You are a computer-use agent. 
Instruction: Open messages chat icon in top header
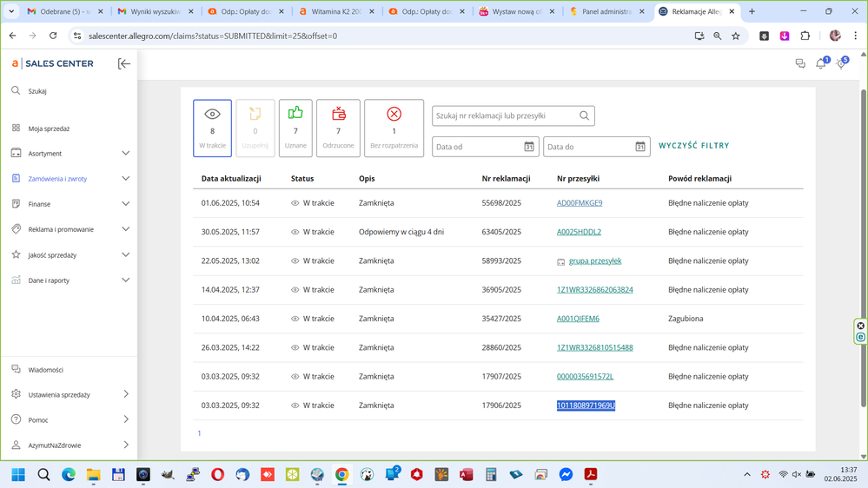pyautogui.click(x=800, y=63)
